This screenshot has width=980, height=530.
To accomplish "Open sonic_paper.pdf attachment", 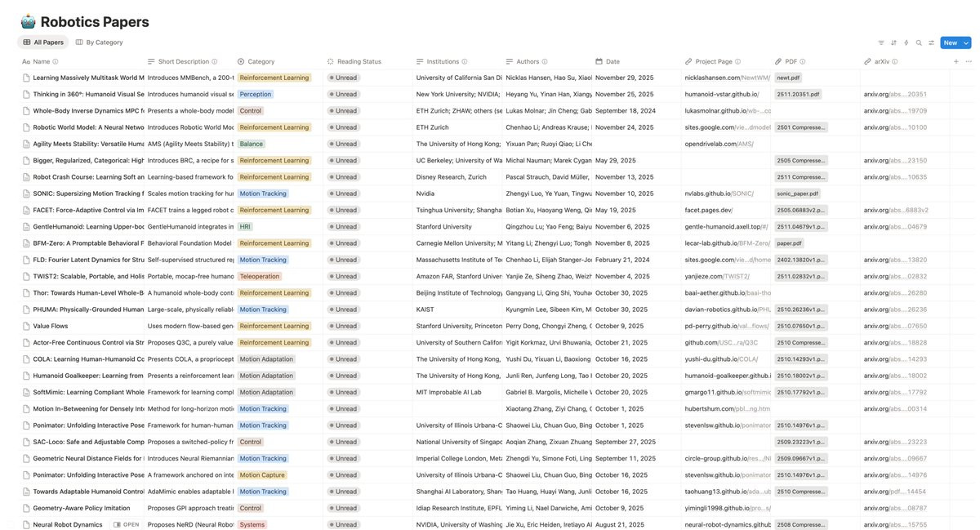I will pyautogui.click(x=798, y=194).
